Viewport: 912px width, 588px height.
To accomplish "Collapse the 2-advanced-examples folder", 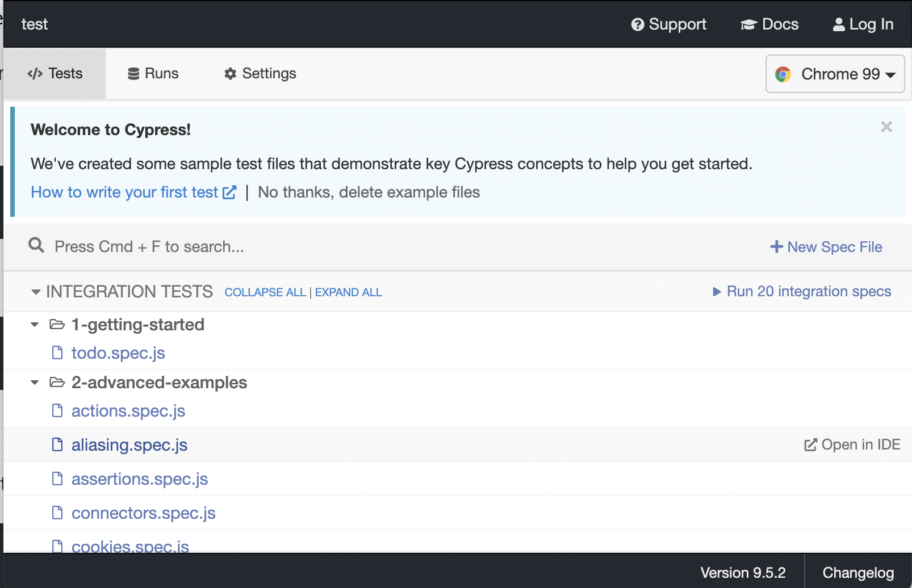I will tap(35, 383).
